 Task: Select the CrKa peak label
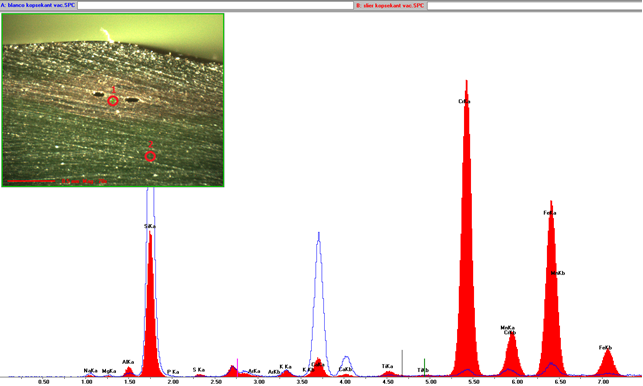click(x=464, y=101)
